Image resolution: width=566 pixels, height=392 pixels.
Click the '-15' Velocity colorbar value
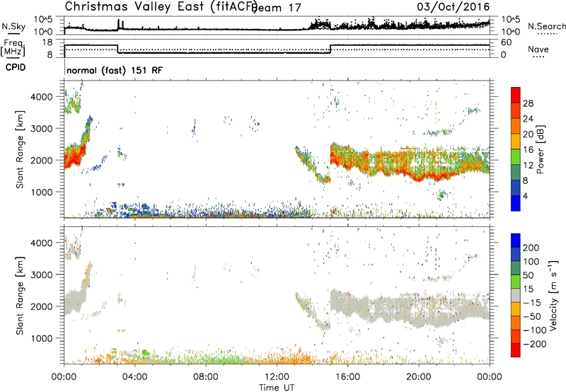click(532, 303)
